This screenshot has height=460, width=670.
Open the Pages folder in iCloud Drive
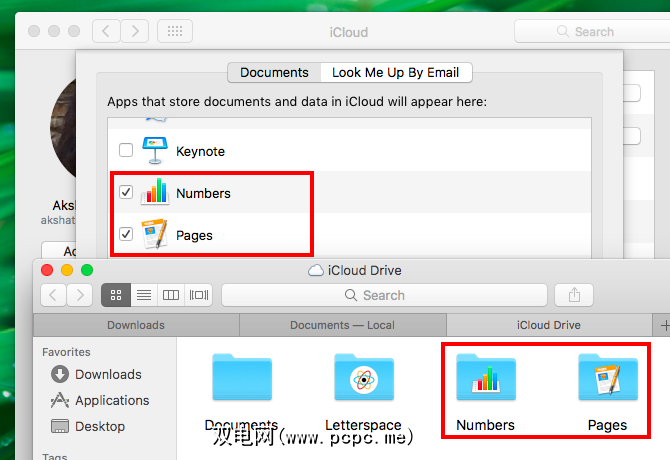click(x=608, y=377)
